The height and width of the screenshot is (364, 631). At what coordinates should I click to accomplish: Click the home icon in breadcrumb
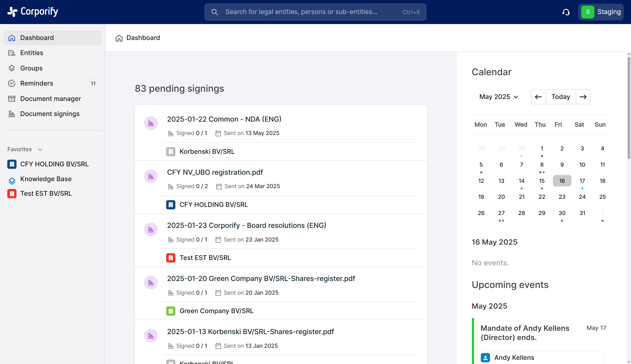click(x=119, y=38)
